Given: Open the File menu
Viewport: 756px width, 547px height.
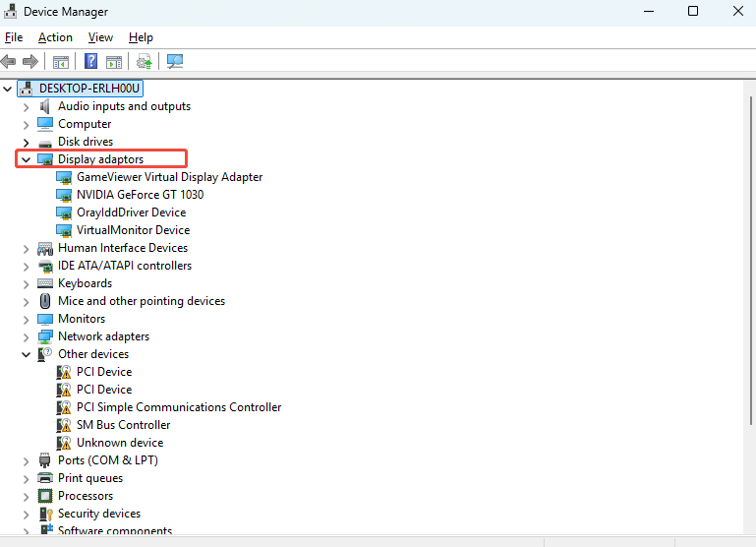Looking at the screenshot, I should 14,37.
